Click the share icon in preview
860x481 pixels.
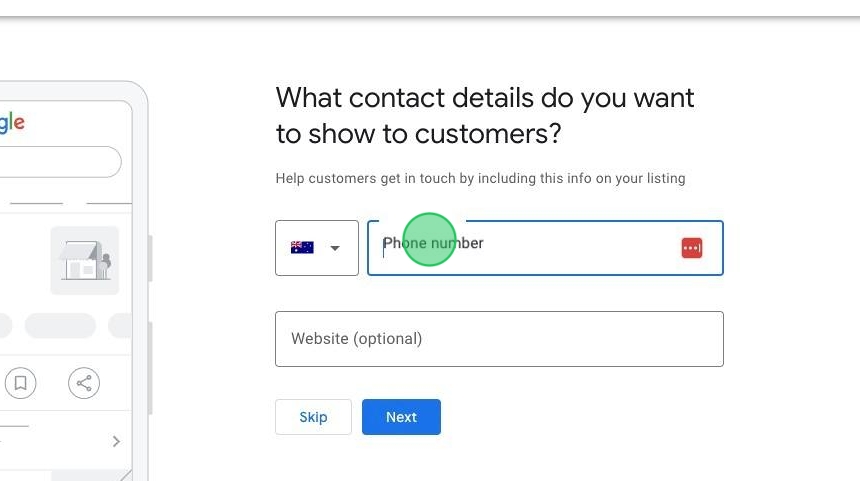84,382
